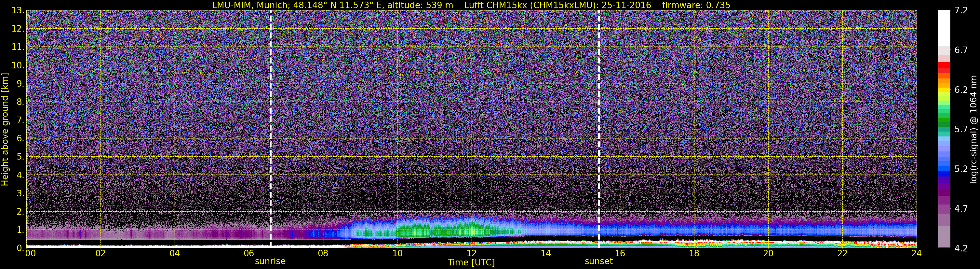Click the time tick label '18'
The image size is (980, 269).
pyautogui.click(x=694, y=253)
